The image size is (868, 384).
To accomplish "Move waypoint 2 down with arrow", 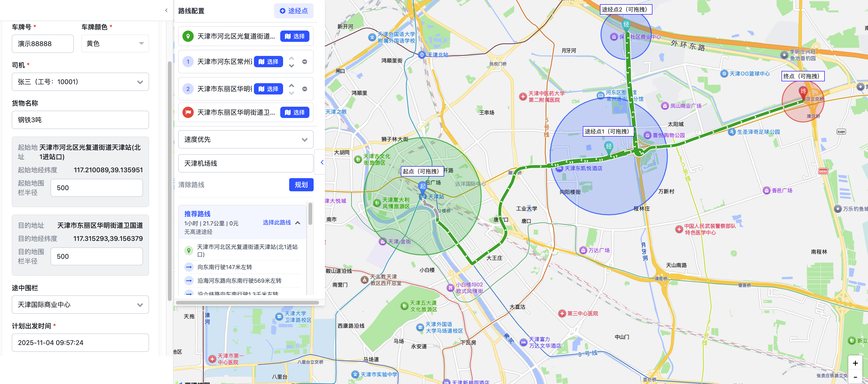I will pyautogui.click(x=292, y=93).
